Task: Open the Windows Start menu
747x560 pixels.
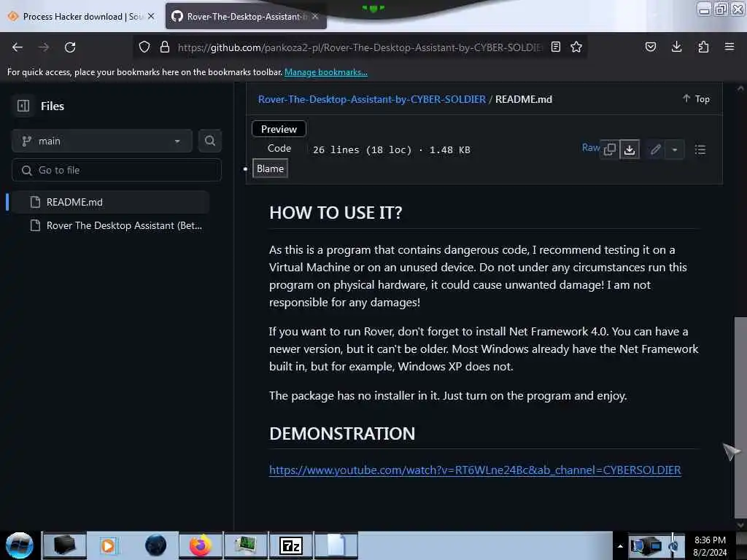Action: pyautogui.click(x=20, y=545)
